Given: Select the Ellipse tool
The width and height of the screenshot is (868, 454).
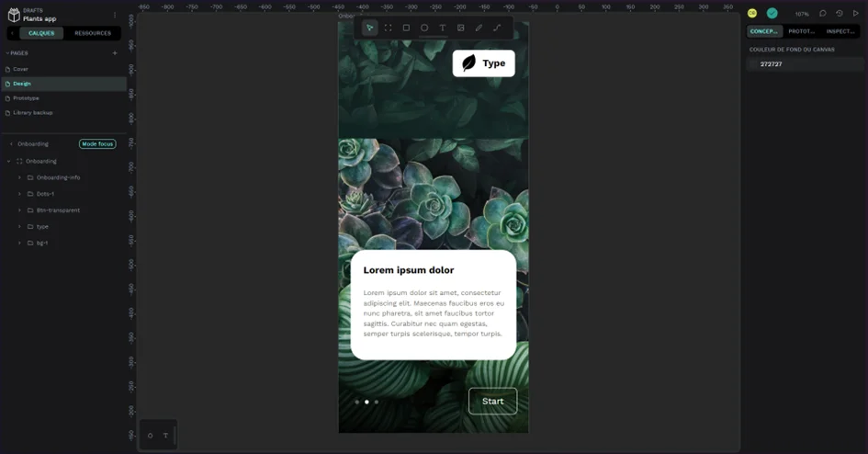Looking at the screenshot, I should click(424, 28).
